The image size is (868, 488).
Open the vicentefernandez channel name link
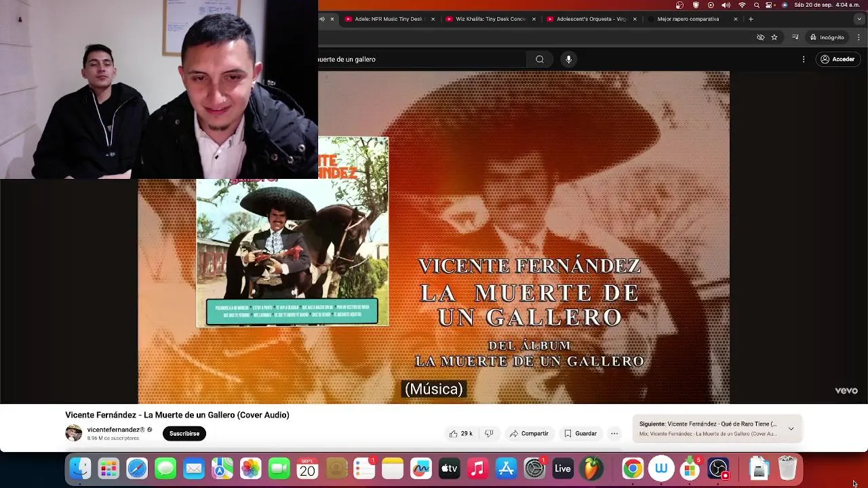click(x=113, y=430)
